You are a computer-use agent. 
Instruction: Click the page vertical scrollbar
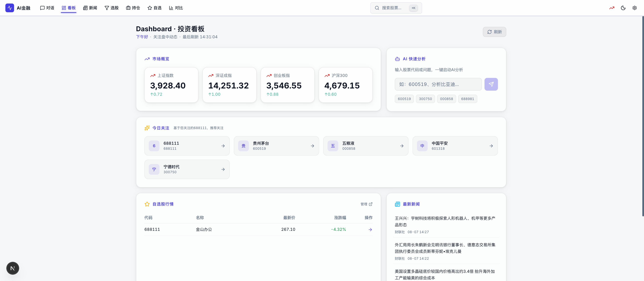pos(643,116)
